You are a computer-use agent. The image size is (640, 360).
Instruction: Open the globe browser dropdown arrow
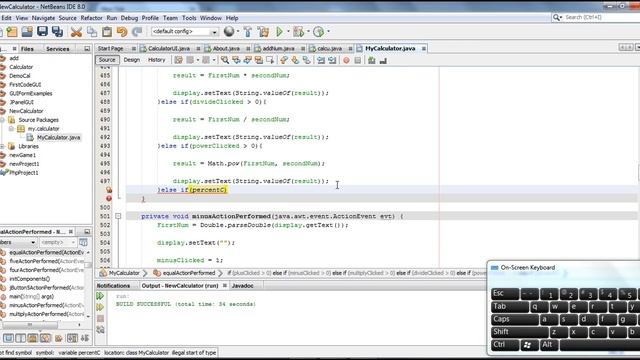point(238,31)
